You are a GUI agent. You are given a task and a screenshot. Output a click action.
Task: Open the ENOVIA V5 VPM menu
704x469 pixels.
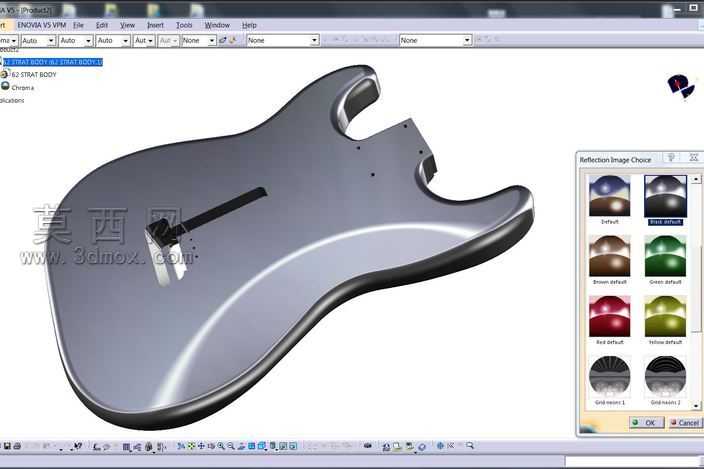[x=41, y=25]
